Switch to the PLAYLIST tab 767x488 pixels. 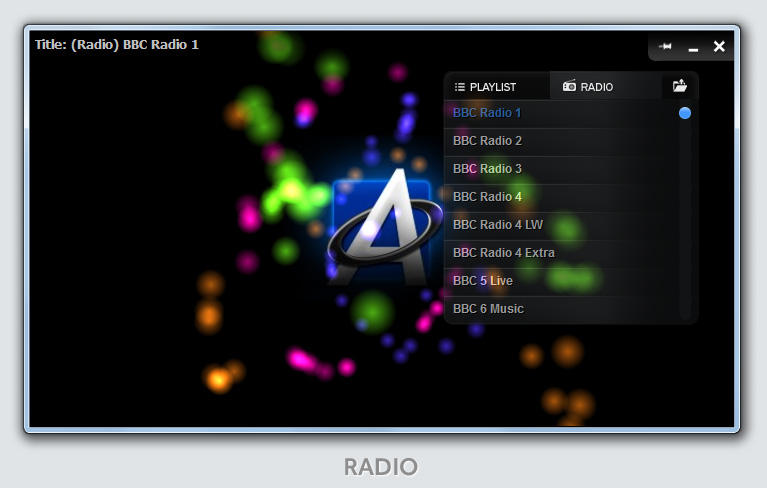(x=497, y=87)
